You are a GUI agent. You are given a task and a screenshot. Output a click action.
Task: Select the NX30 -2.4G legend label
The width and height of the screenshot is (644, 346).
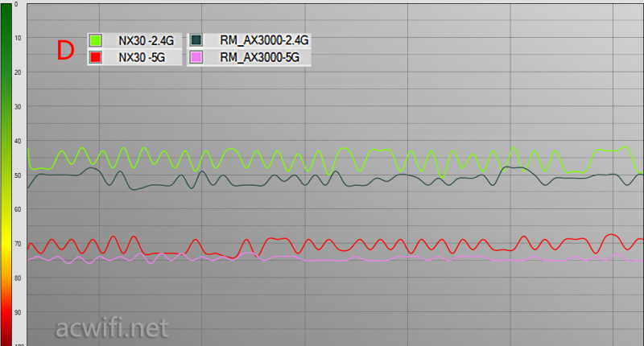coord(147,40)
